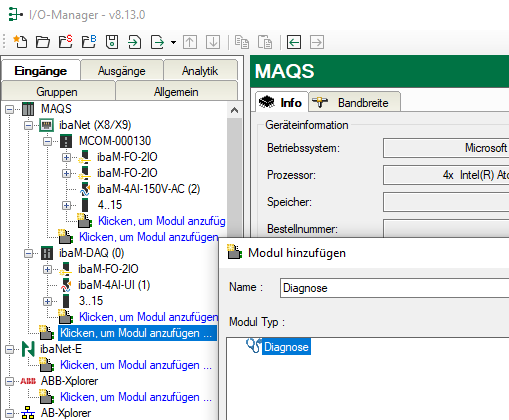Click the ibaNet (X8/X9) interface icon

[x=47, y=125]
